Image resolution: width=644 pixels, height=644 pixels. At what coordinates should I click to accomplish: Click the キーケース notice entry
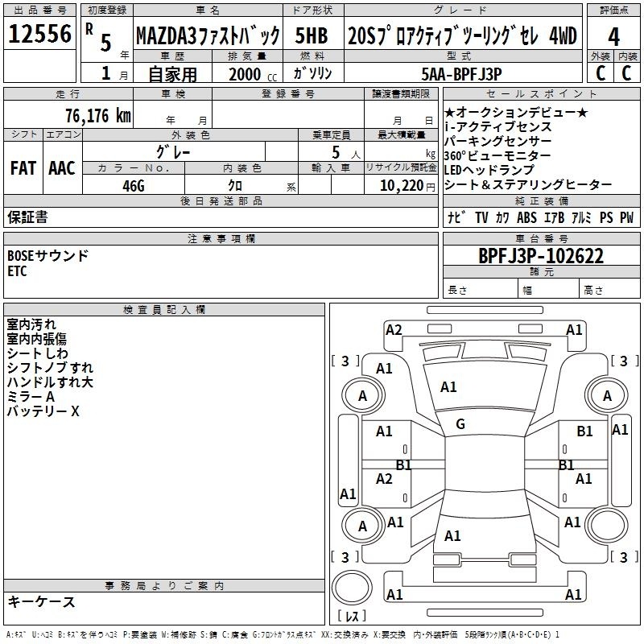[x=41, y=602]
